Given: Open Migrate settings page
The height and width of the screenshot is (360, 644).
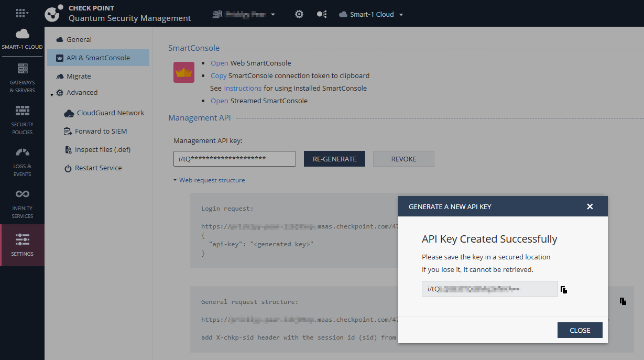Looking at the screenshot, I should [x=79, y=77].
